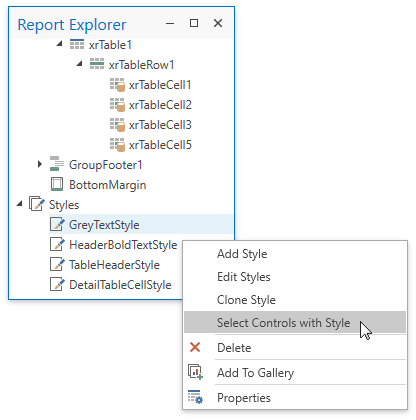
Task: Collapse the xrTableRow1 node
Action: tap(79, 63)
